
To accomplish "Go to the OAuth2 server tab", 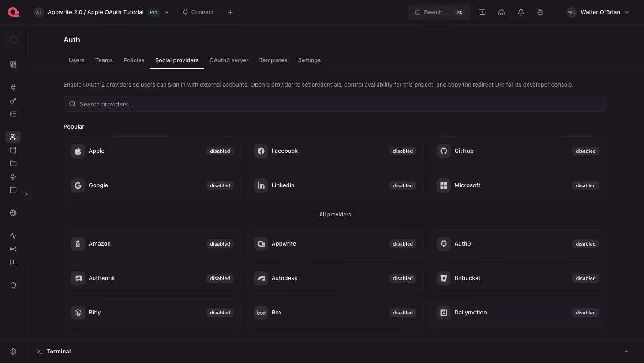I will click(229, 60).
